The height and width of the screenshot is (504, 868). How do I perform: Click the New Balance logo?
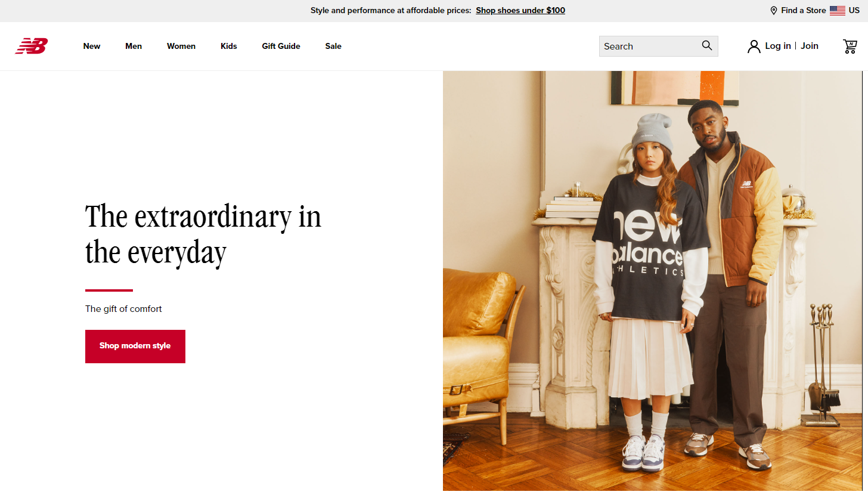point(32,46)
